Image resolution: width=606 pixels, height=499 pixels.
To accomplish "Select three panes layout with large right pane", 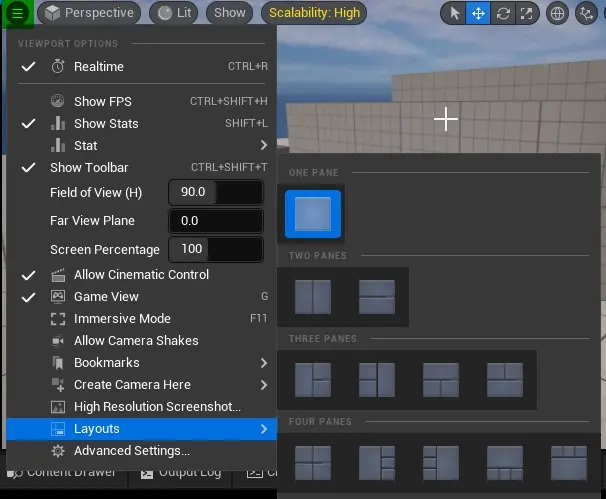I will pyautogui.click(x=377, y=380).
